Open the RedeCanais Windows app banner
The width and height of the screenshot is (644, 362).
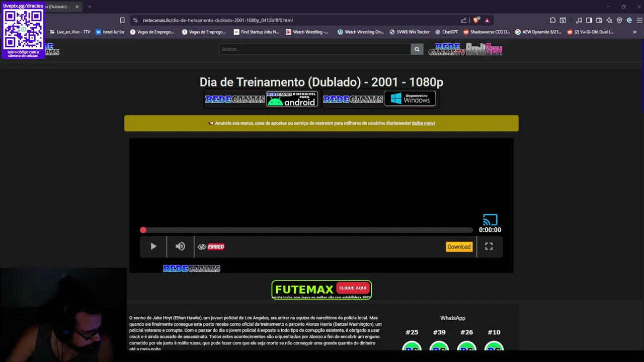(379, 99)
